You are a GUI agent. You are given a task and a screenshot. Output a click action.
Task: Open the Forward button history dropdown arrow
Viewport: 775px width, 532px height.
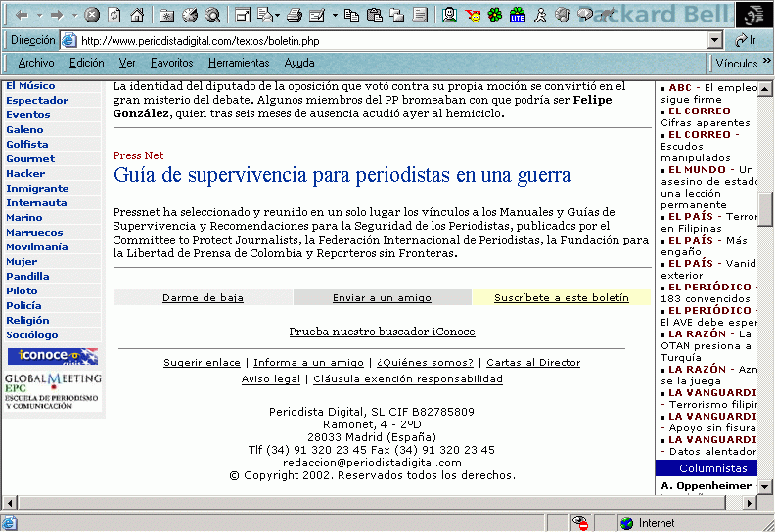[x=75, y=16]
